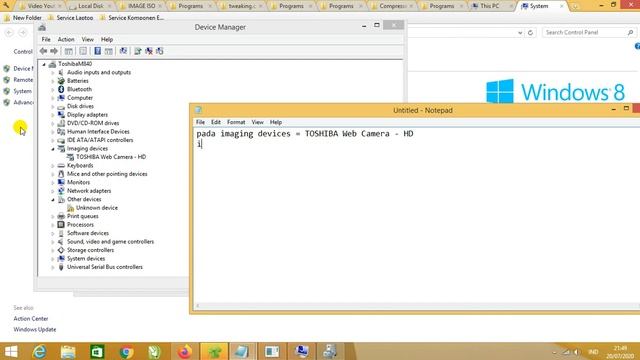Click the Help icon in Device Manager toolbar

pos(98,51)
